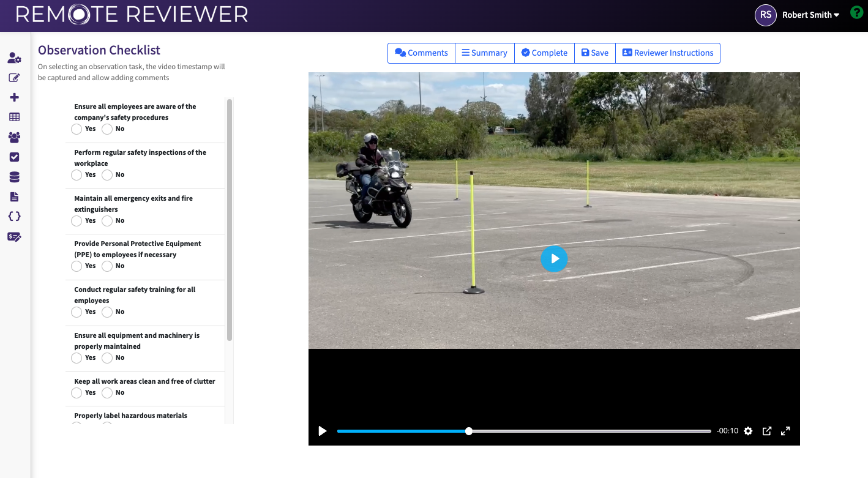Select No for regular safety inspections
868x478 pixels.
107,175
